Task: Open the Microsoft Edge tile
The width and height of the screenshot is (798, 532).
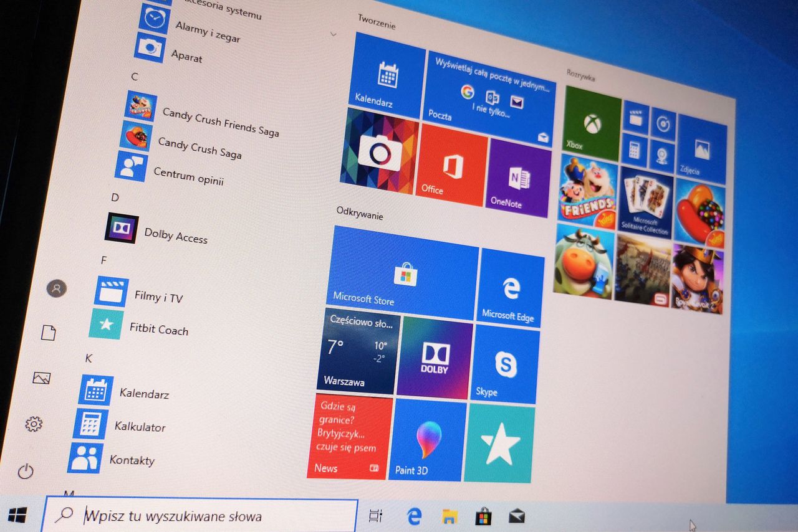Action: point(510,288)
